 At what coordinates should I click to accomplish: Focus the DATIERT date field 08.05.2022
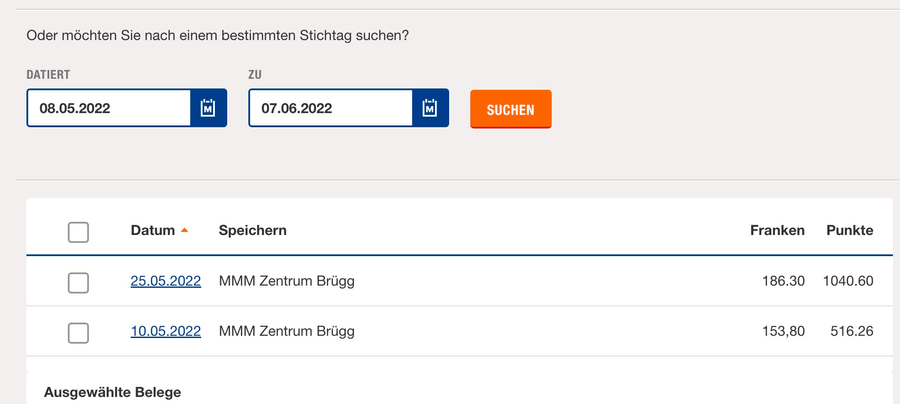point(109,108)
